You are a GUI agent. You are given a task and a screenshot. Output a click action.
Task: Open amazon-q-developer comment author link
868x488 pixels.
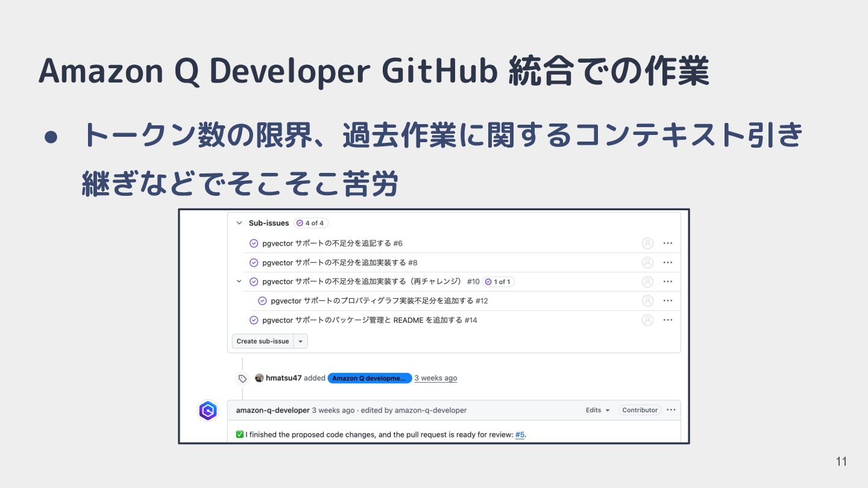[272, 410]
